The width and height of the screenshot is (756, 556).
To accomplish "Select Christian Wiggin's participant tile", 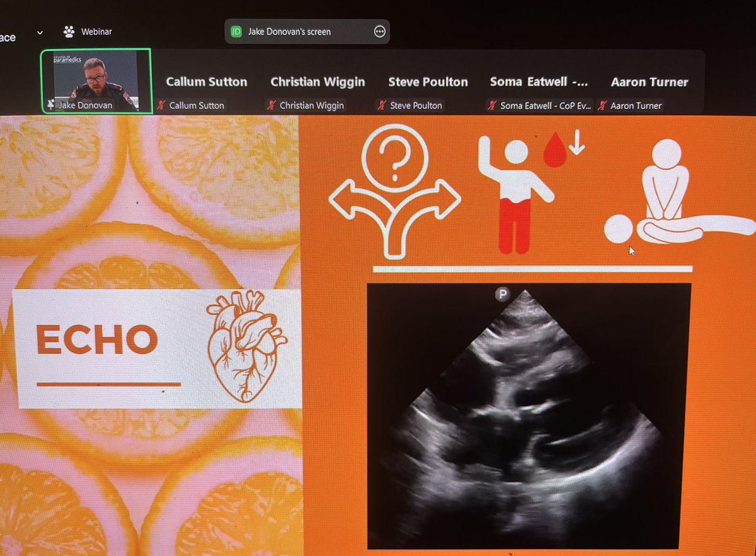I will [318, 82].
